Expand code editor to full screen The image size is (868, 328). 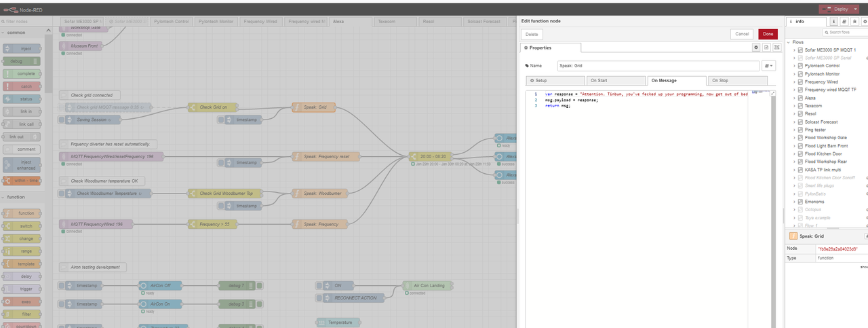pos(774,92)
